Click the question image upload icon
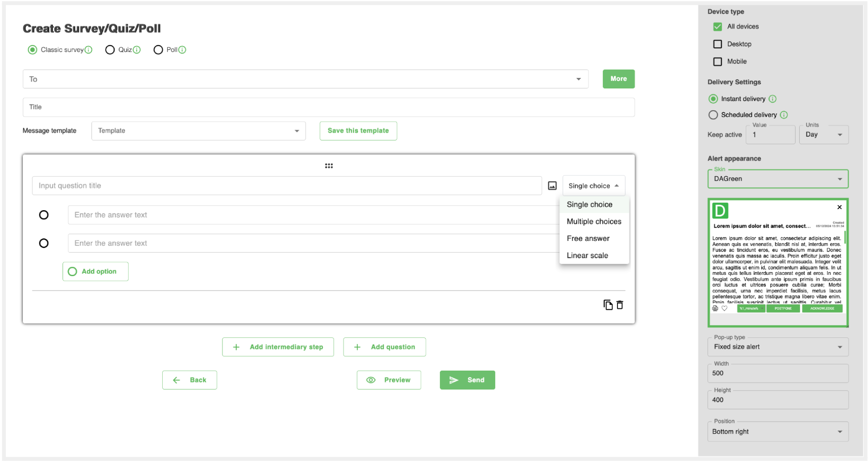 552,186
